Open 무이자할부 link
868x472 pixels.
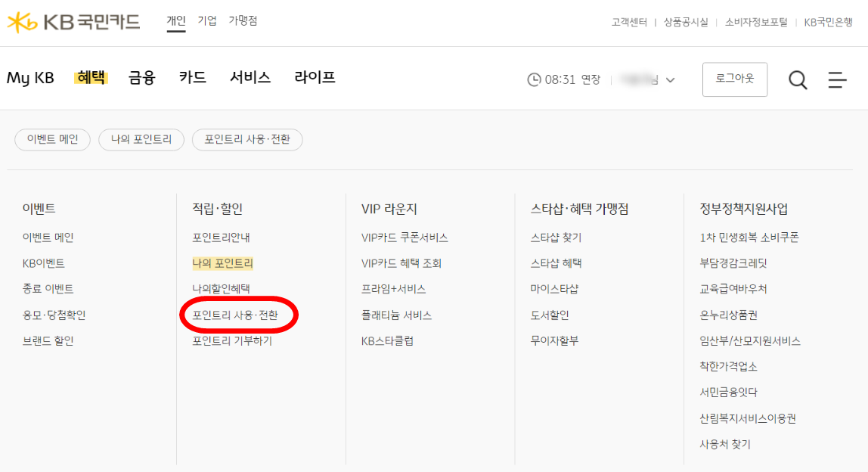pyautogui.click(x=554, y=340)
